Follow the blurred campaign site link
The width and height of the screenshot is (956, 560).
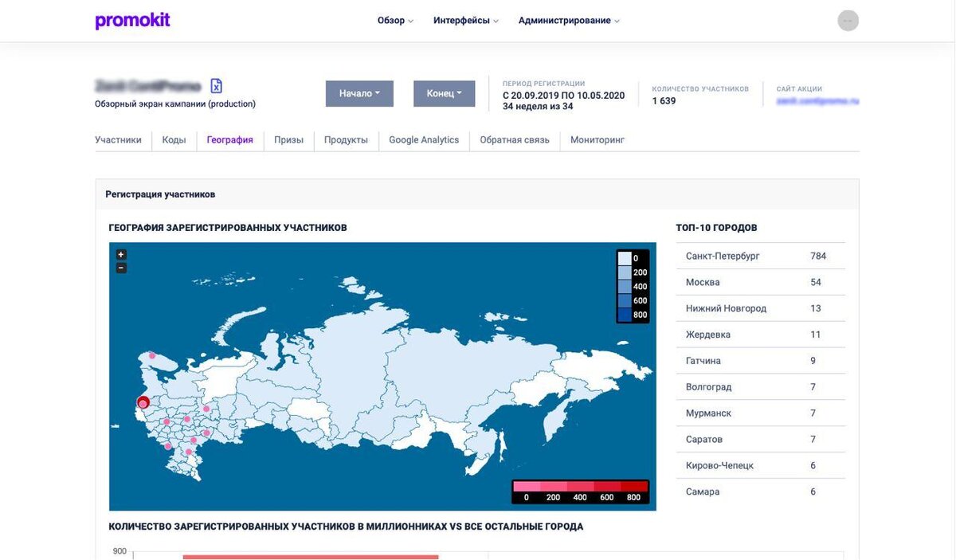817,101
